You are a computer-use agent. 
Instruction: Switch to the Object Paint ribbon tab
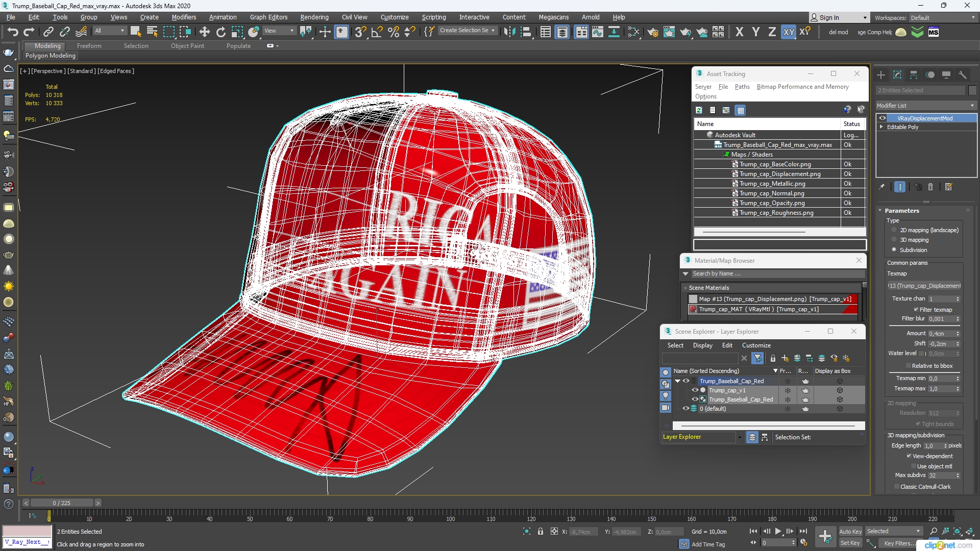point(187,46)
